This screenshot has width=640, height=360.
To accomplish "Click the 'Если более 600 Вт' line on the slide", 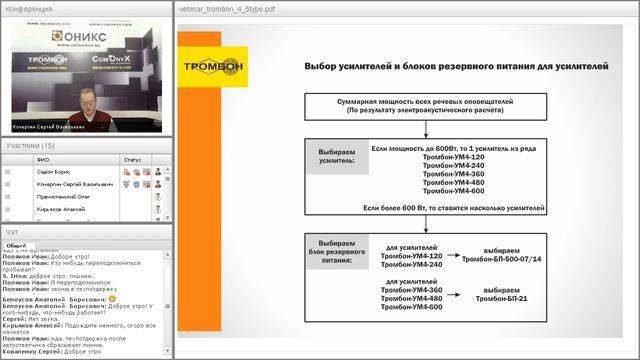I will (454, 208).
